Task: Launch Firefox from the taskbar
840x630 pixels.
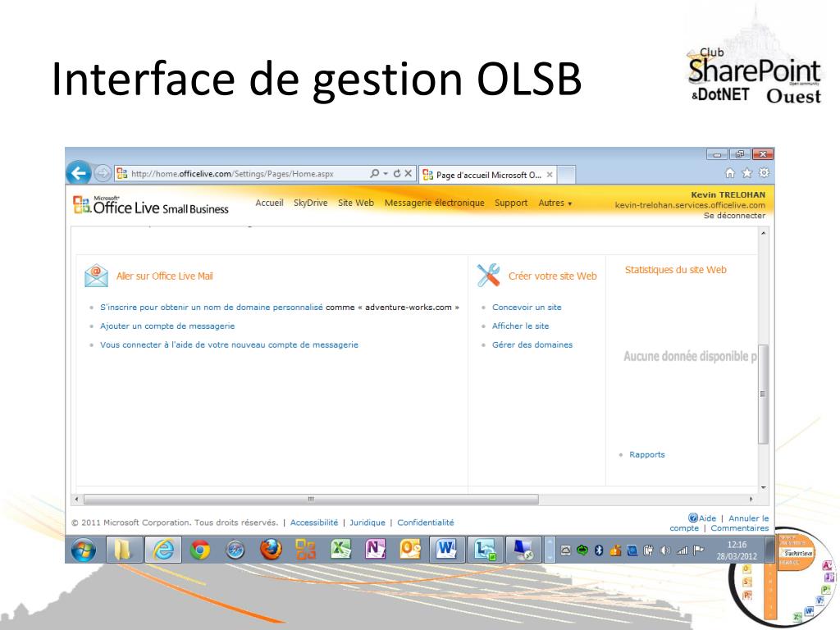Action: tap(271, 550)
